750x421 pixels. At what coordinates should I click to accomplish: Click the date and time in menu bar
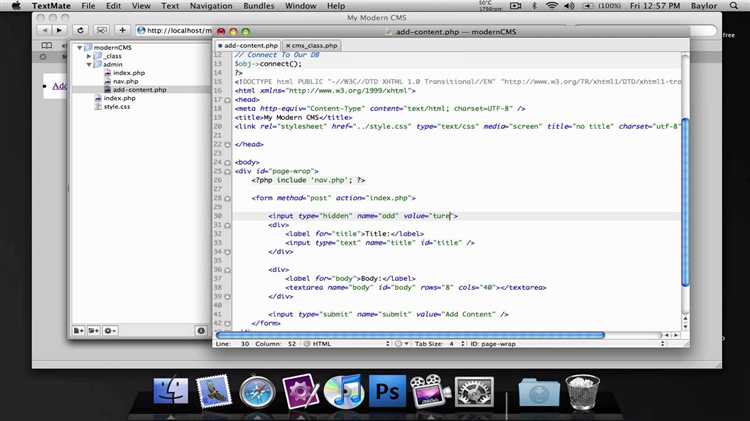[655, 6]
